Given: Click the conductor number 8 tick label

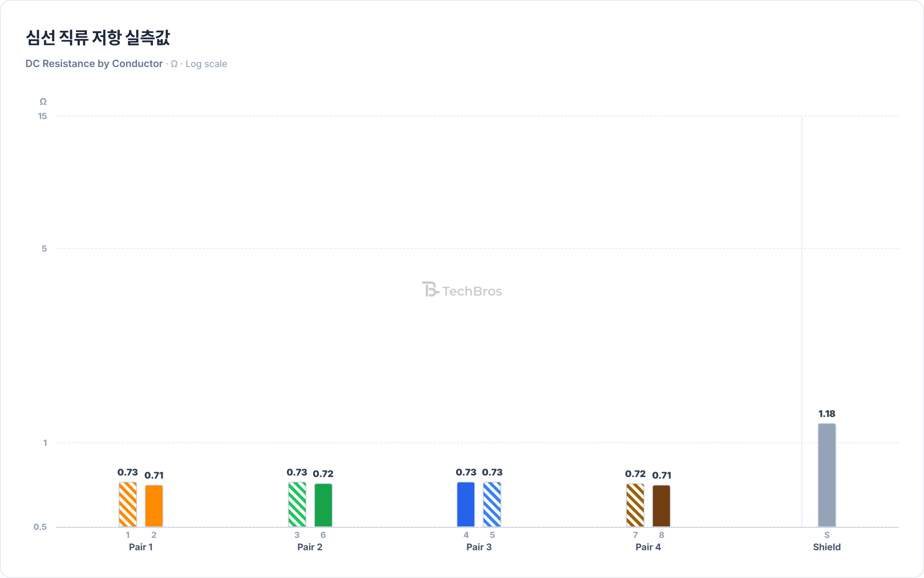Looking at the screenshot, I should point(662,535).
